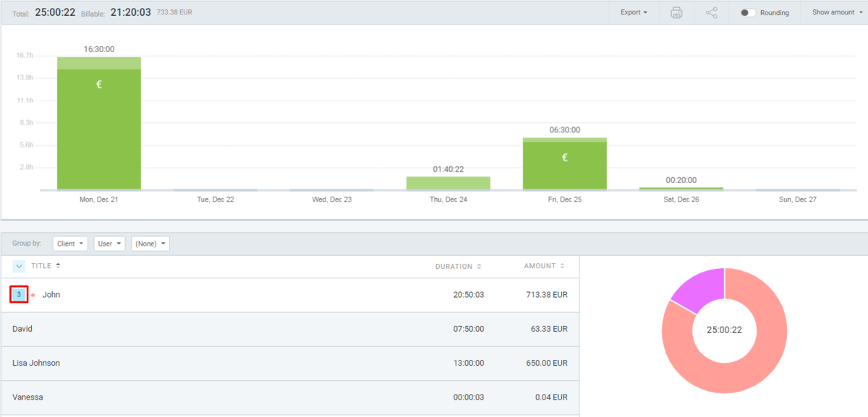Open the User group-by dropdown
Screen dimensions: 868x417
109,244
